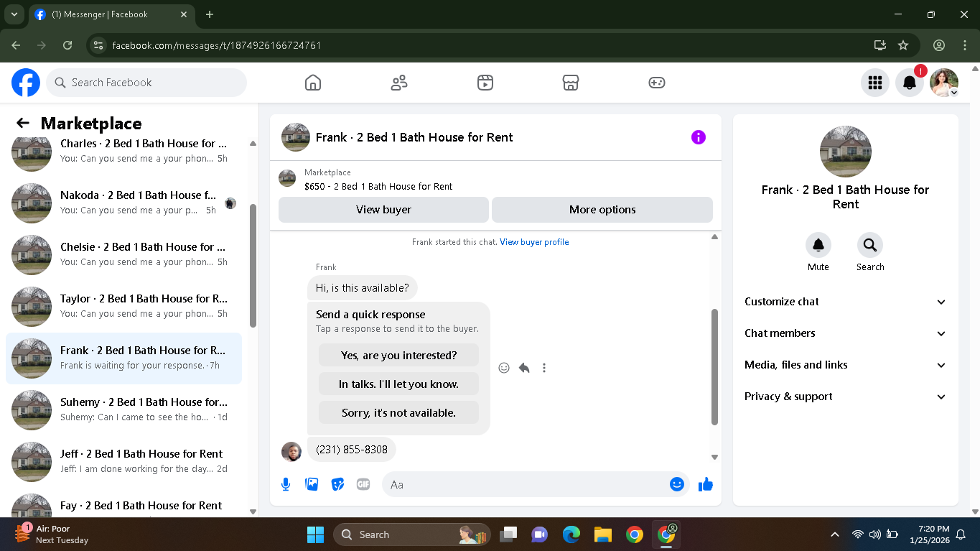The width and height of the screenshot is (980, 551).
Task: Choose a GIF icon
Action: pos(363,484)
